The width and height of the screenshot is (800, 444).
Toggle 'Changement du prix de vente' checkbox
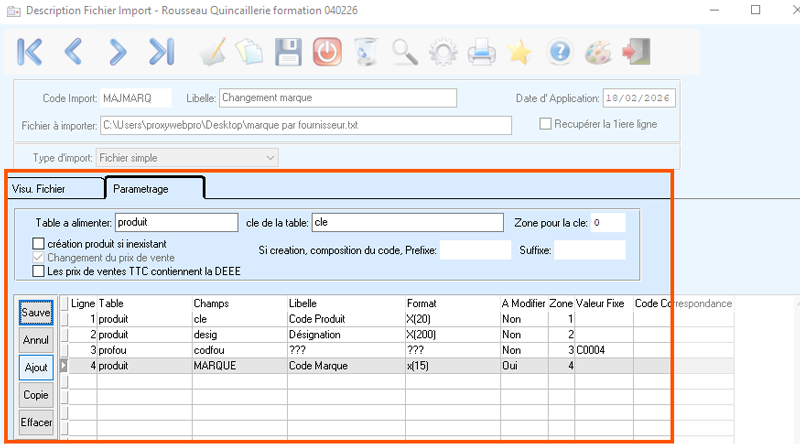tap(38, 257)
